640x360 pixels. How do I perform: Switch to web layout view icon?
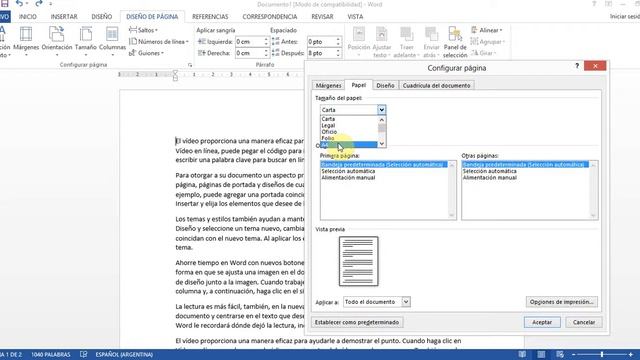(x=560, y=355)
